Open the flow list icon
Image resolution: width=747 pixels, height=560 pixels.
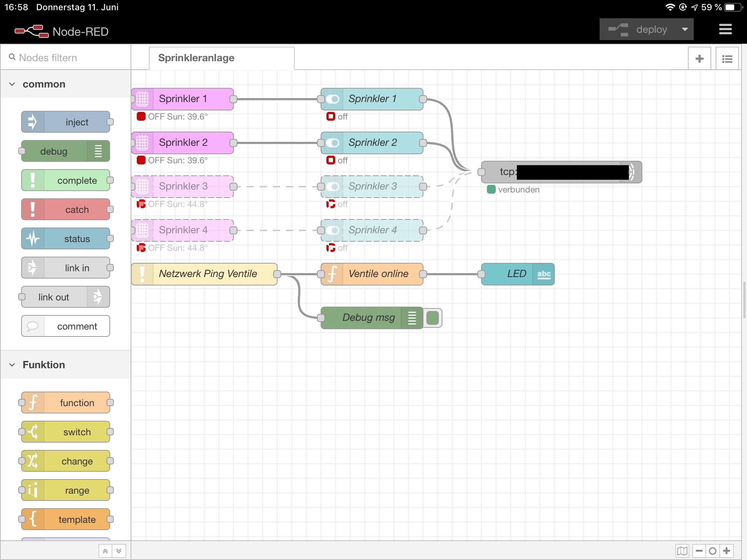727,58
